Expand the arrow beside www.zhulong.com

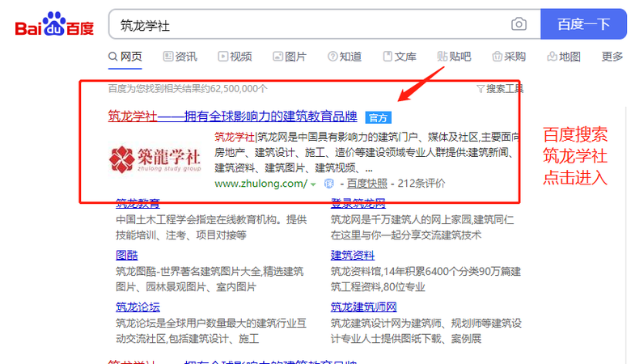click(313, 184)
